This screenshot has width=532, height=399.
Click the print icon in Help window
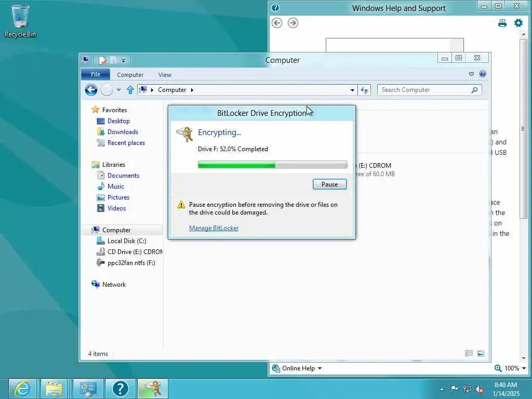[502, 23]
